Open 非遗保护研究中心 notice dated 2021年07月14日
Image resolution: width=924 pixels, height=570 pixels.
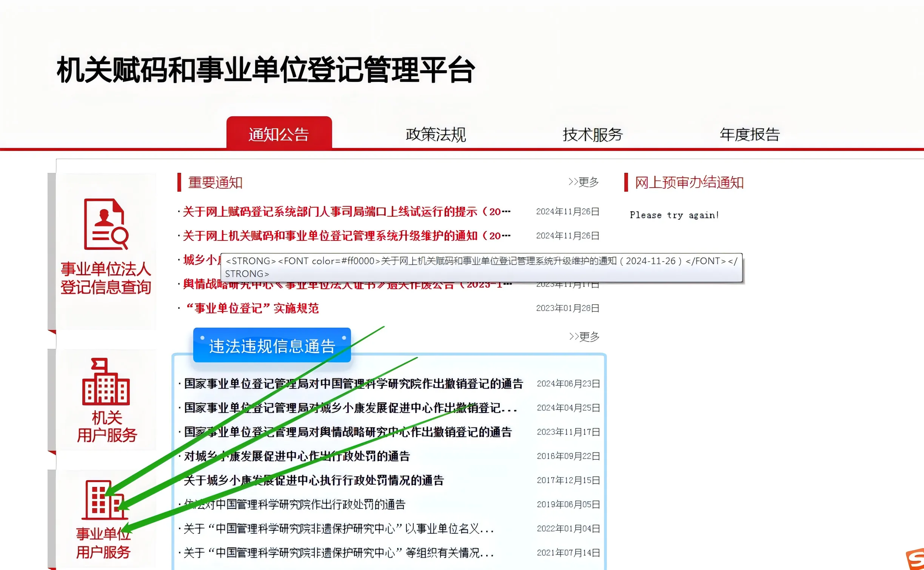tap(339, 553)
